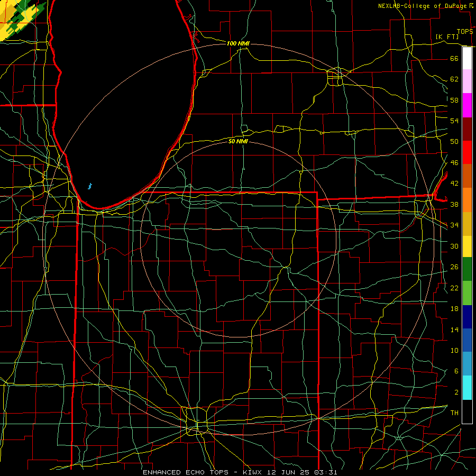Click the small blue echo on the lake
This screenshot has width=476, height=476.
90,186
